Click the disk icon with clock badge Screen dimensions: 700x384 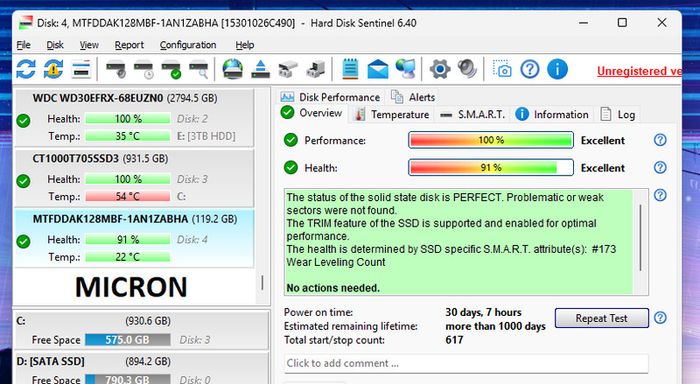[x=143, y=70]
